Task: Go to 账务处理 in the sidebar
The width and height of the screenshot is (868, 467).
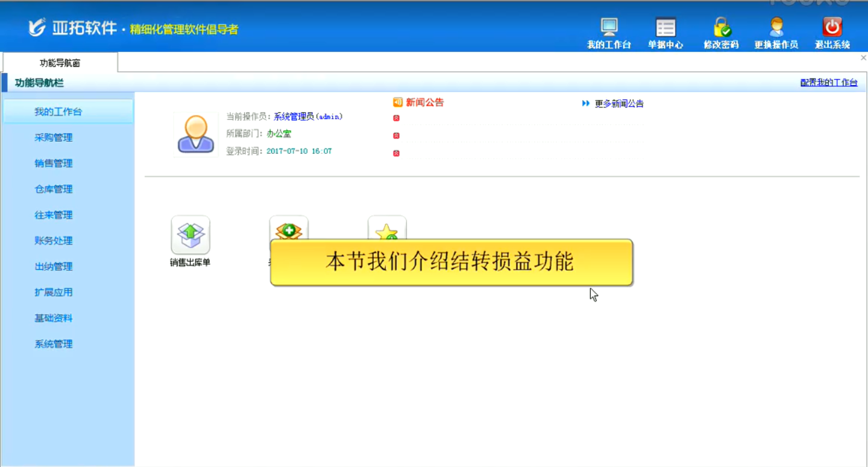Action: [x=54, y=241]
